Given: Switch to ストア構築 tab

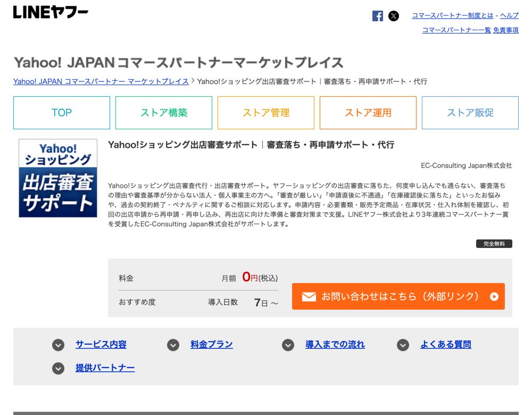Looking at the screenshot, I should (164, 113).
